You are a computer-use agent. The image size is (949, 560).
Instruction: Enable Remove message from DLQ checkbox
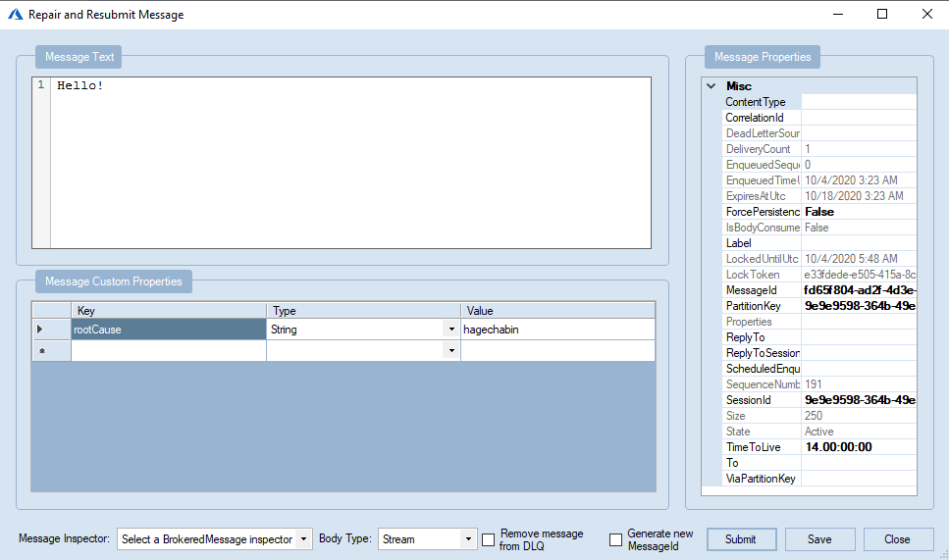(488, 539)
